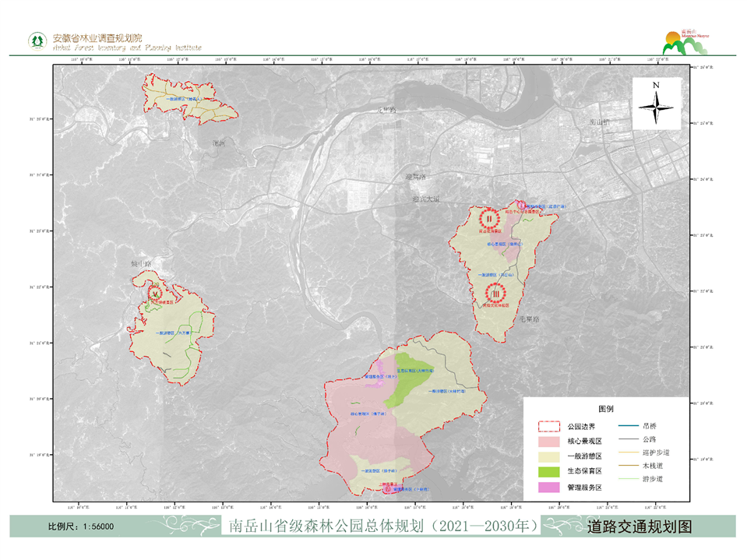Click the blue 吊桥 line symbol in legend
Image resolution: width=747 pixels, height=560 pixels.
point(629,426)
